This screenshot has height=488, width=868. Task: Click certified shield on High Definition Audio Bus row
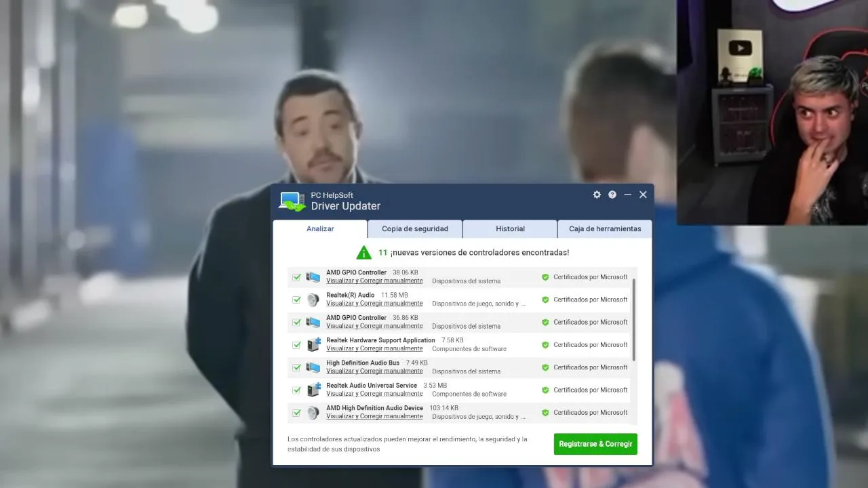click(545, 367)
